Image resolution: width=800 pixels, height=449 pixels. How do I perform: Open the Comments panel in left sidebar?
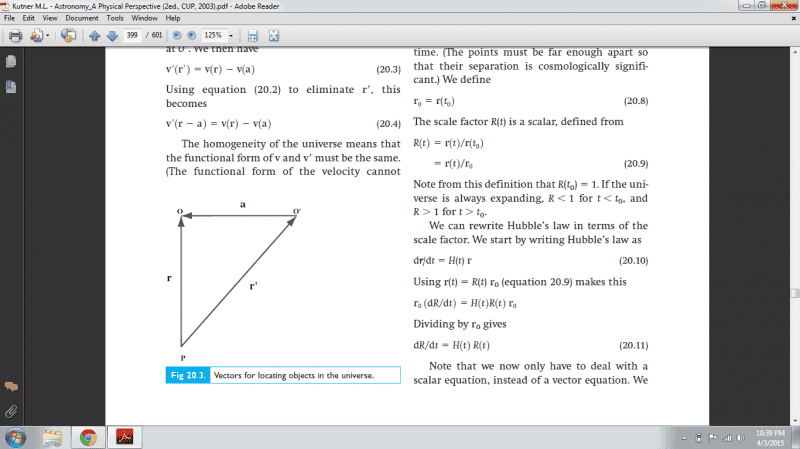11,387
